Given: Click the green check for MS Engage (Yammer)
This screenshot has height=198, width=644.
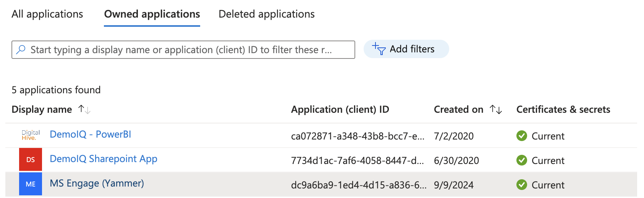Looking at the screenshot, I should point(522,185).
